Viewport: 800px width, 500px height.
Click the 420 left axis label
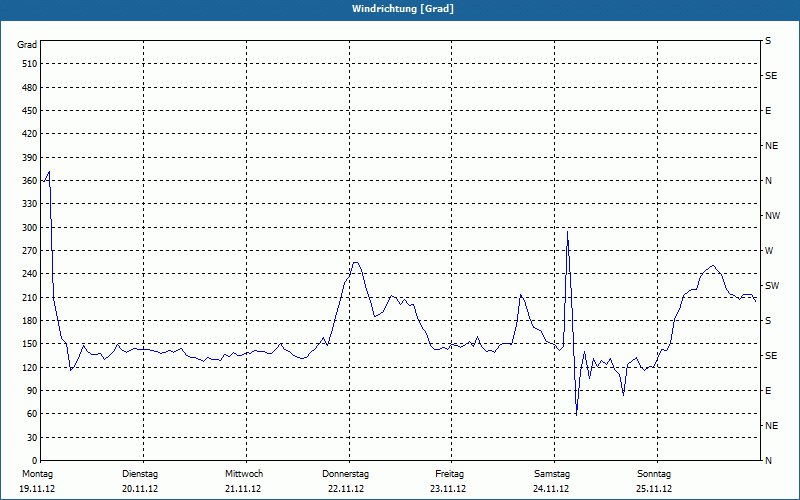tap(30, 134)
